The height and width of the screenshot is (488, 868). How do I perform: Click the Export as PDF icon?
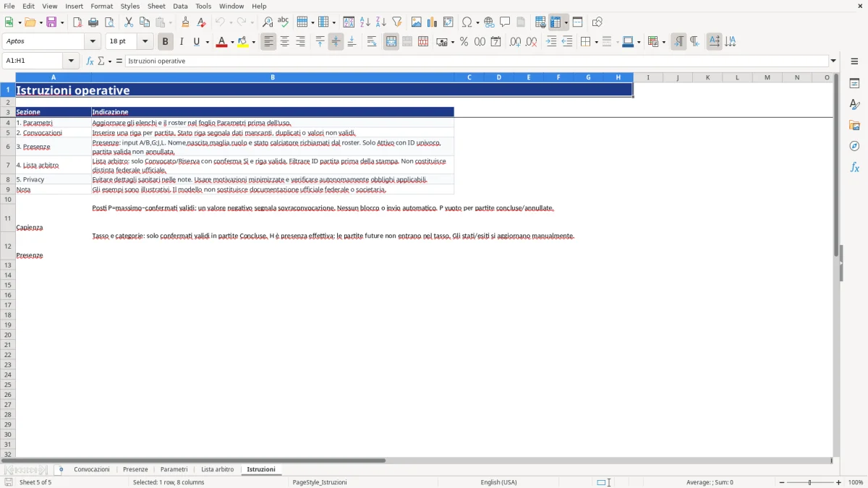(x=77, y=22)
